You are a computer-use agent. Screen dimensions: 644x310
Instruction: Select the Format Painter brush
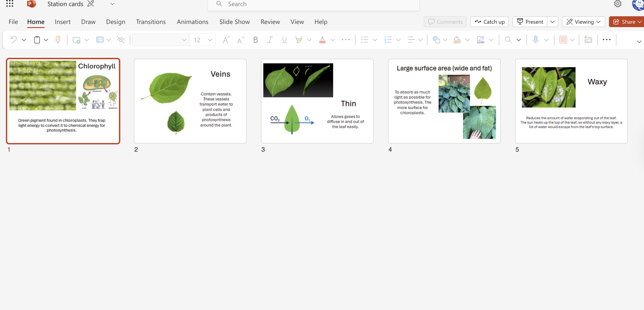[x=58, y=40]
